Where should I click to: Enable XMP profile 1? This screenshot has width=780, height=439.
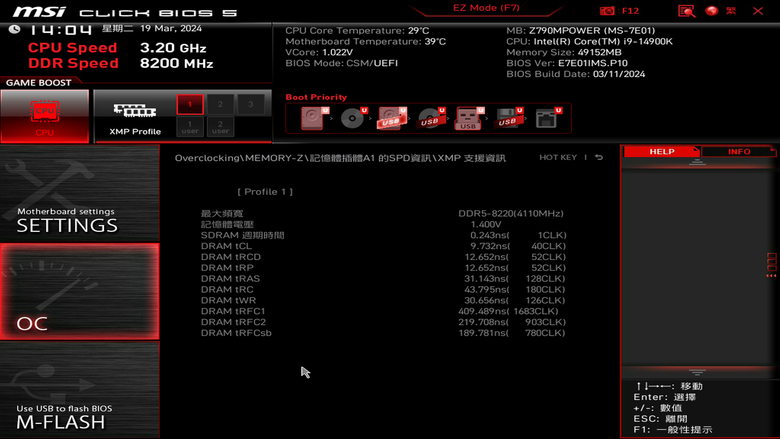click(190, 104)
